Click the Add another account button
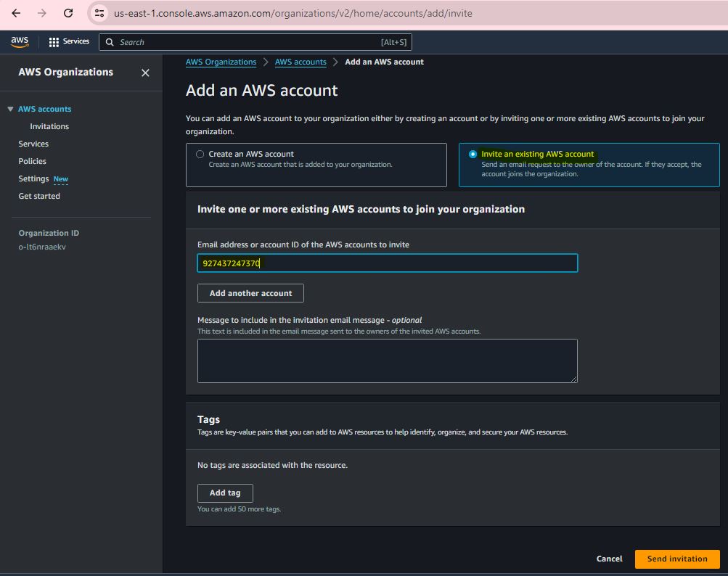 tap(250, 293)
